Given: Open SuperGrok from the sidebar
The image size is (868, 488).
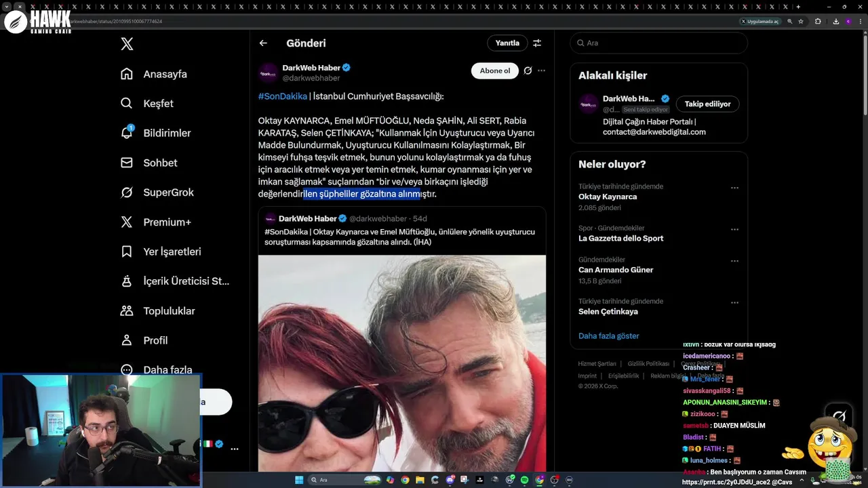Looking at the screenshot, I should point(157,192).
